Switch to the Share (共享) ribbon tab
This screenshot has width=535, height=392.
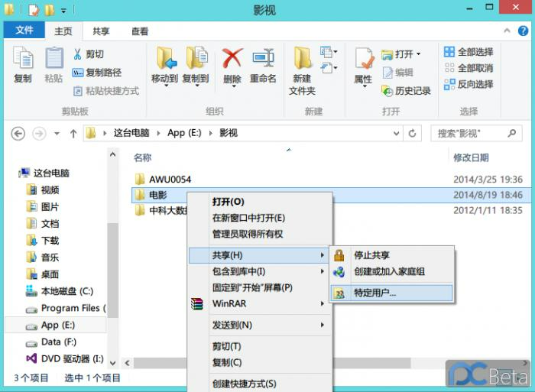[x=101, y=31]
